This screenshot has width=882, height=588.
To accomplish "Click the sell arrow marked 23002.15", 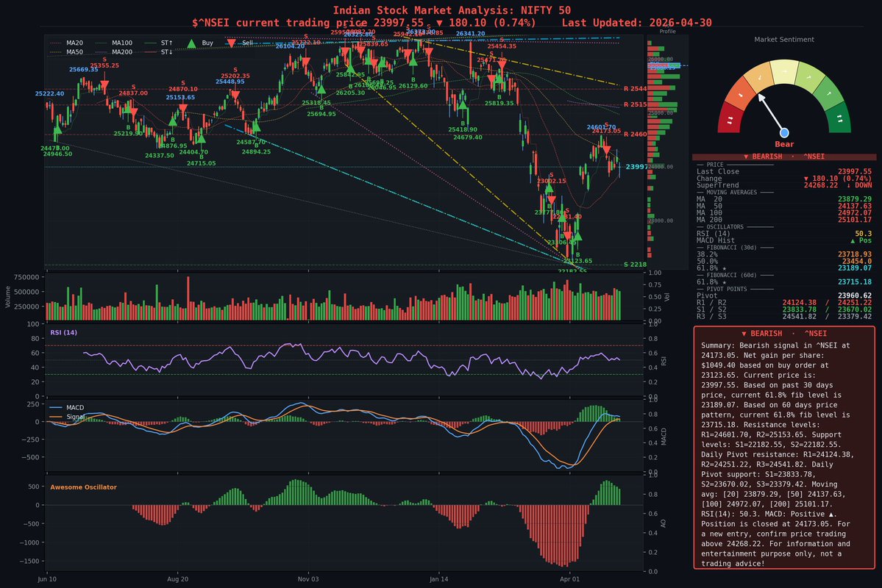I will point(551,200).
